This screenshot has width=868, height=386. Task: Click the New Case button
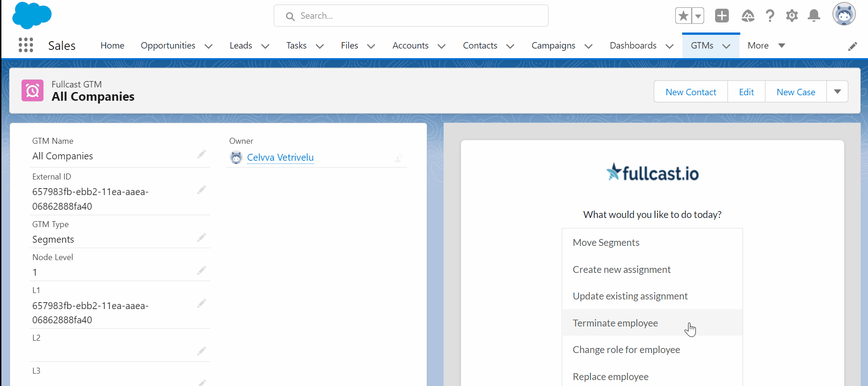tap(796, 92)
